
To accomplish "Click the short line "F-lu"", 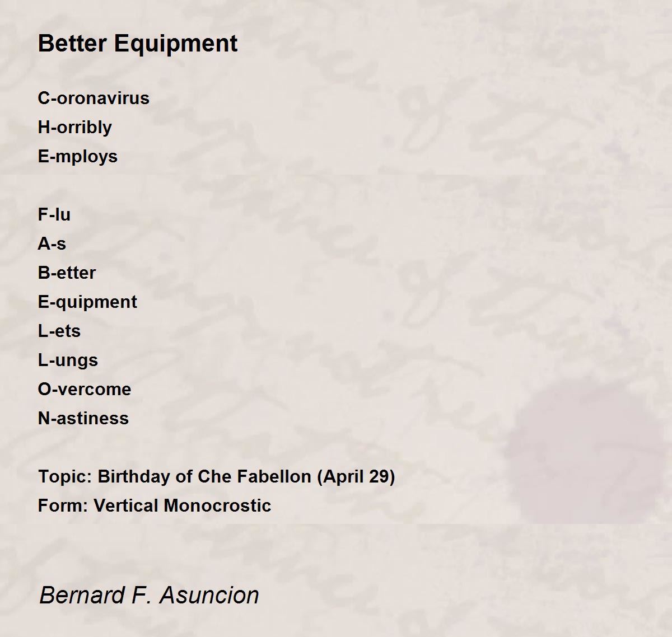I will (x=54, y=214).
